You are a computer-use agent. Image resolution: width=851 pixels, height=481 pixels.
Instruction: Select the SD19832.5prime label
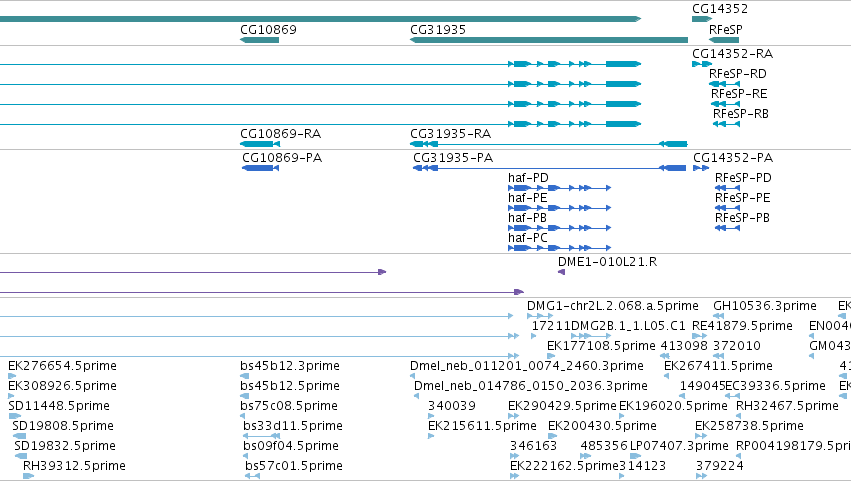point(65,446)
